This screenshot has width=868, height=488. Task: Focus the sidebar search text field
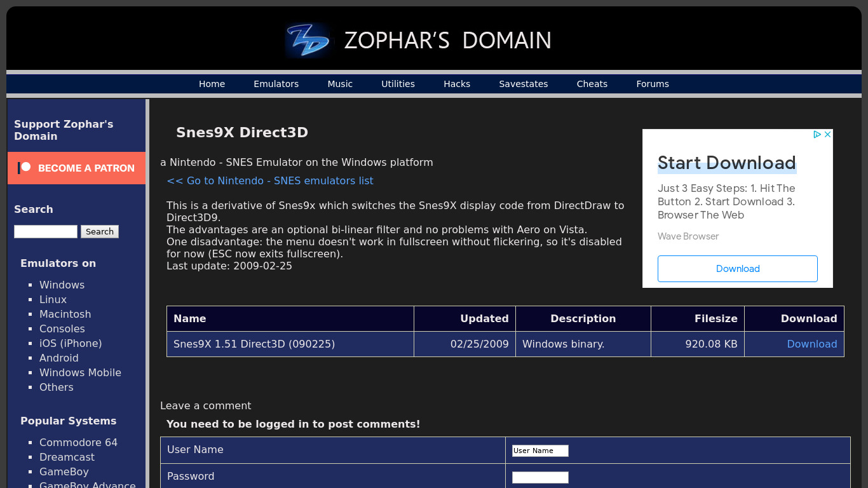[46, 232]
